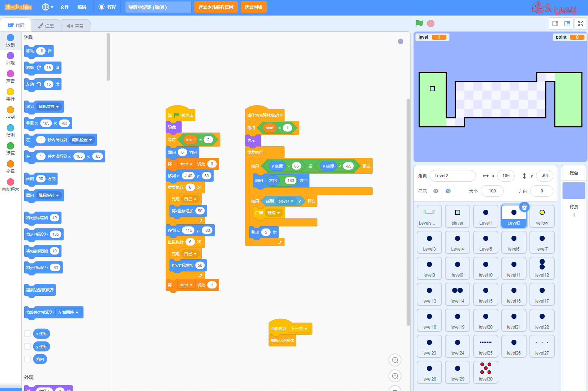Open the 下一关 broadcast message dropdown
Screen dimensions: 588x391
(306, 329)
